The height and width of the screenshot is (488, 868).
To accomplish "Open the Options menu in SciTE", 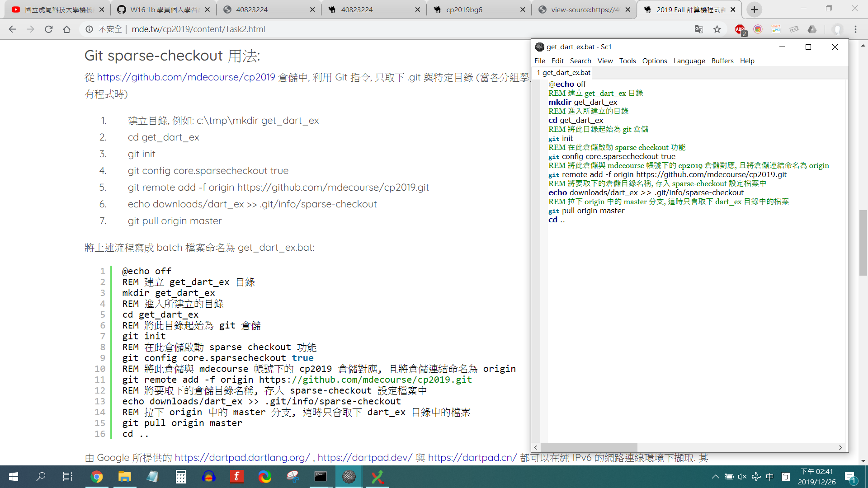I will click(654, 61).
